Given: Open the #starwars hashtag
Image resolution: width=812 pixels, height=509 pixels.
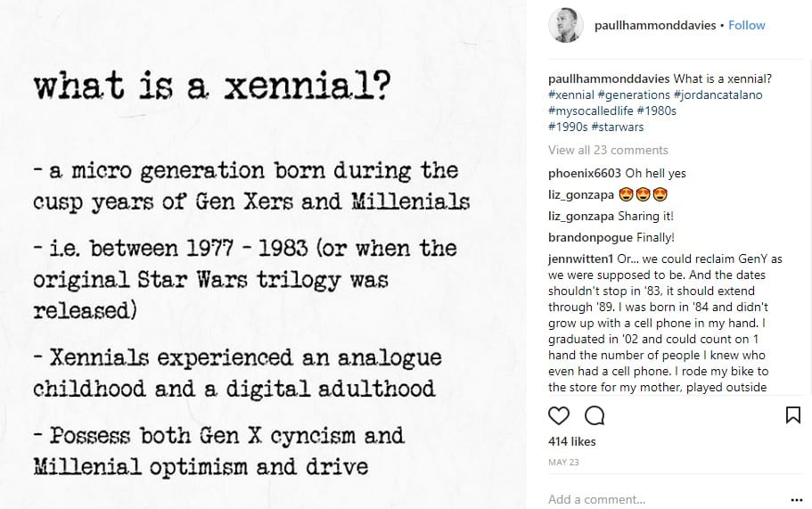Looking at the screenshot, I should point(618,127).
